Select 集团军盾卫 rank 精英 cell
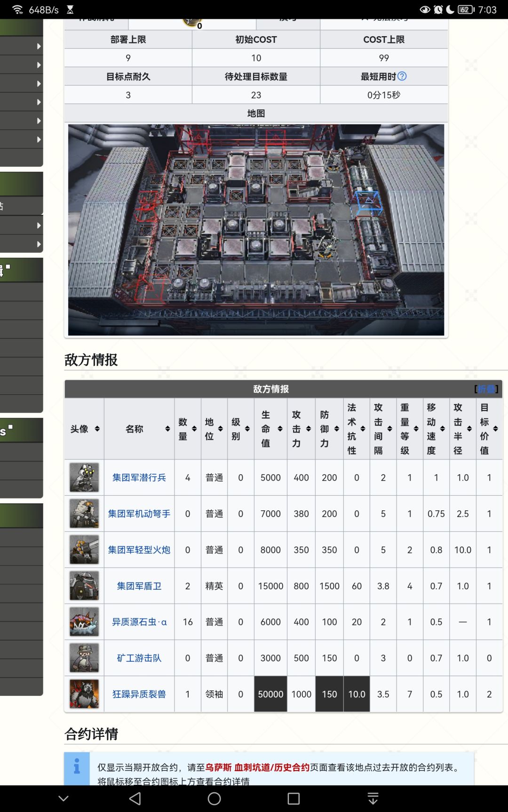This screenshot has width=508, height=812. pyautogui.click(x=214, y=586)
